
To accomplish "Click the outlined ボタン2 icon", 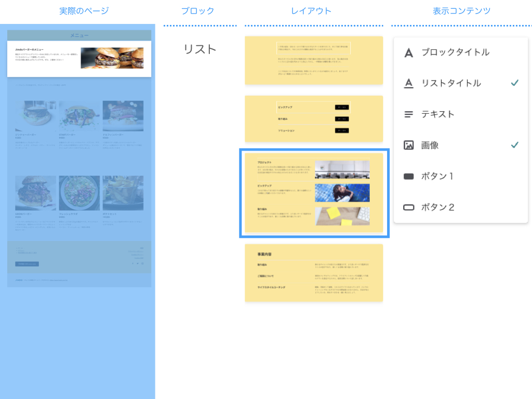I will click(408, 207).
